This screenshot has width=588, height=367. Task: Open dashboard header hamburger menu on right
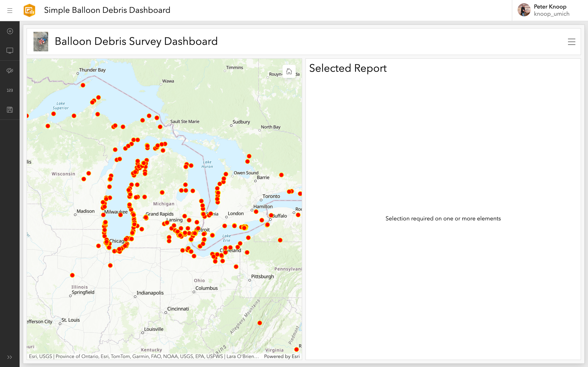pyautogui.click(x=571, y=42)
